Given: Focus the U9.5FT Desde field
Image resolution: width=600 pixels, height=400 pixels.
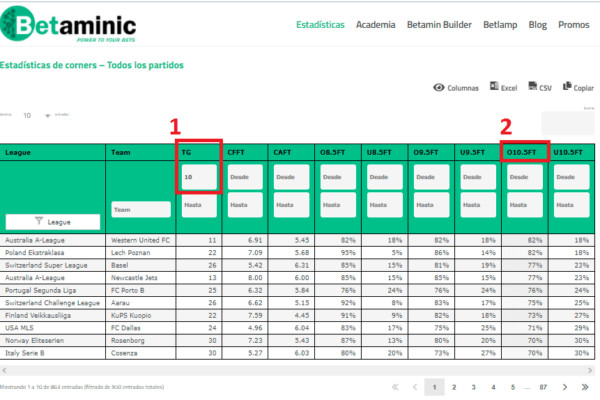Looking at the screenshot, I should tap(478, 177).
